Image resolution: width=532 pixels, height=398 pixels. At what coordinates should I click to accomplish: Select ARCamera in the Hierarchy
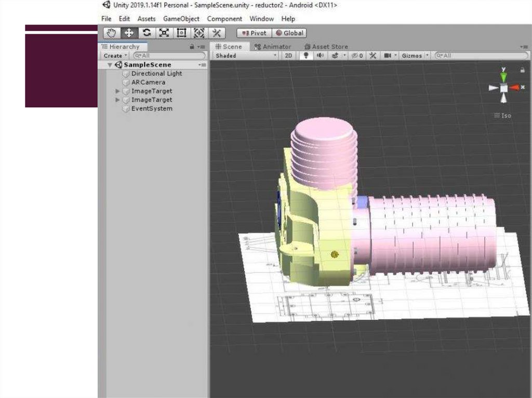pyautogui.click(x=148, y=82)
